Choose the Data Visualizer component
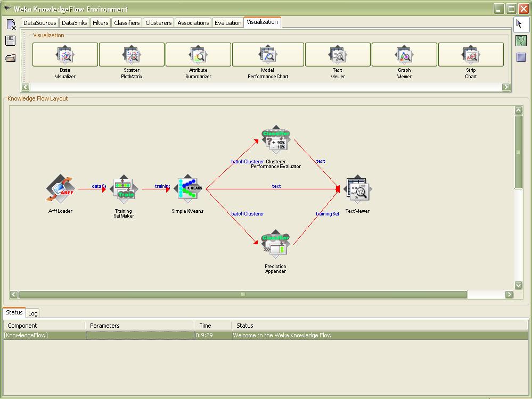Image resolution: width=532 pixels, height=399 pixels. tap(65, 54)
